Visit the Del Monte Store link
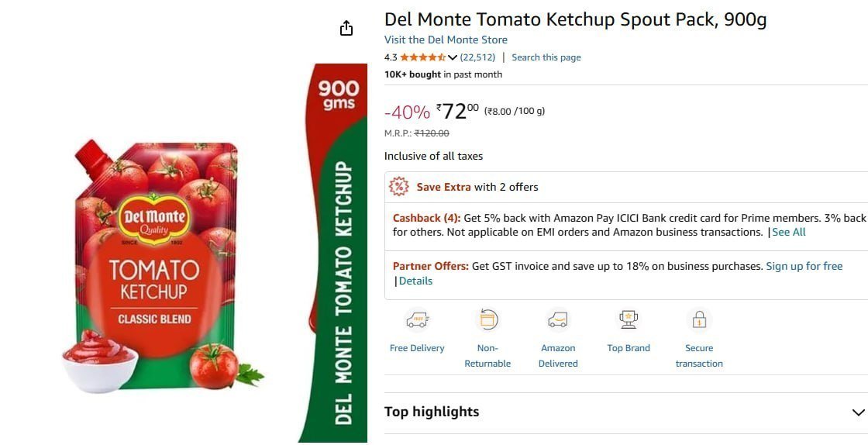Viewport: 868px width, 445px height. tap(446, 40)
